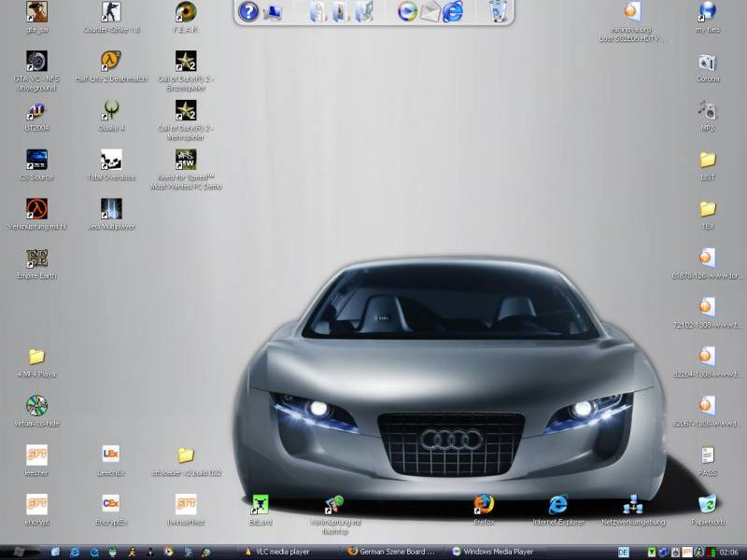Launch the Internet Explorer desktop icon
Screen dimensions: 747x560
click(557, 504)
